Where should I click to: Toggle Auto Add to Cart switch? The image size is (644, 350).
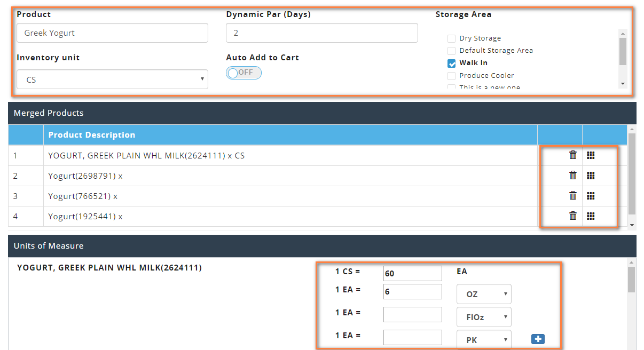(x=244, y=73)
